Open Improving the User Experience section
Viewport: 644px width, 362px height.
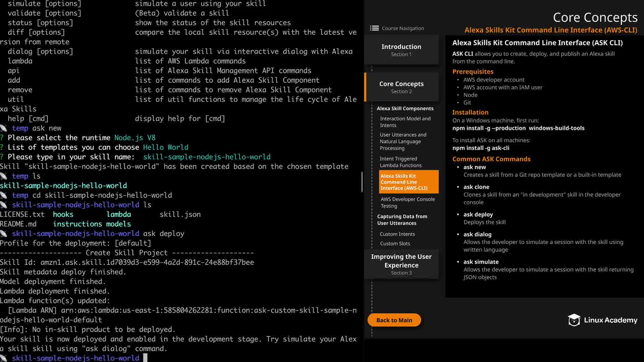pyautogui.click(x=401, y=264)
